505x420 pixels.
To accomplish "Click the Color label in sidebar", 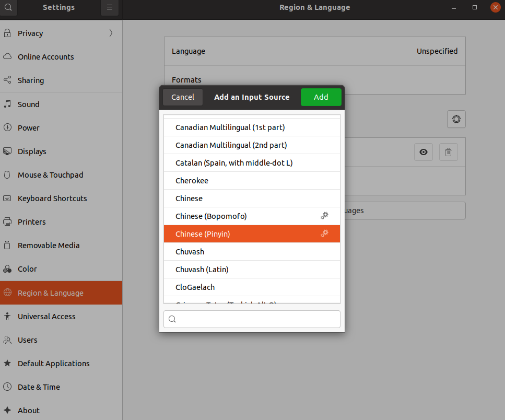I will pyautogui.click(x=27, y=269).
